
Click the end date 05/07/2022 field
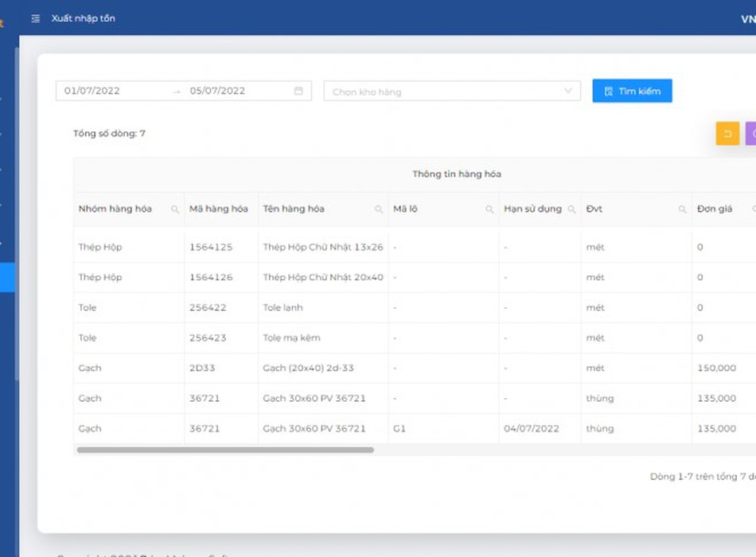coord(217,91)
